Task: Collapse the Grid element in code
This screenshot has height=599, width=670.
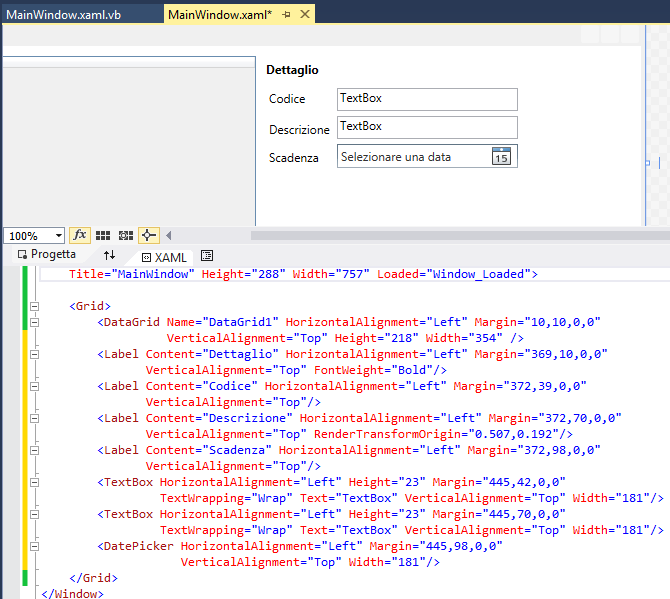Action: pos(35,306)
